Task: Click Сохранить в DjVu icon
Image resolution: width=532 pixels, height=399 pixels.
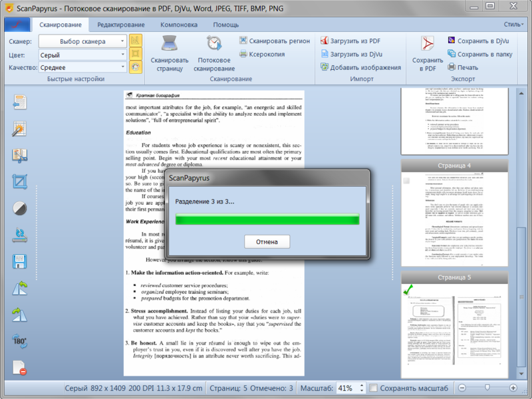Action: click(452, 41)
